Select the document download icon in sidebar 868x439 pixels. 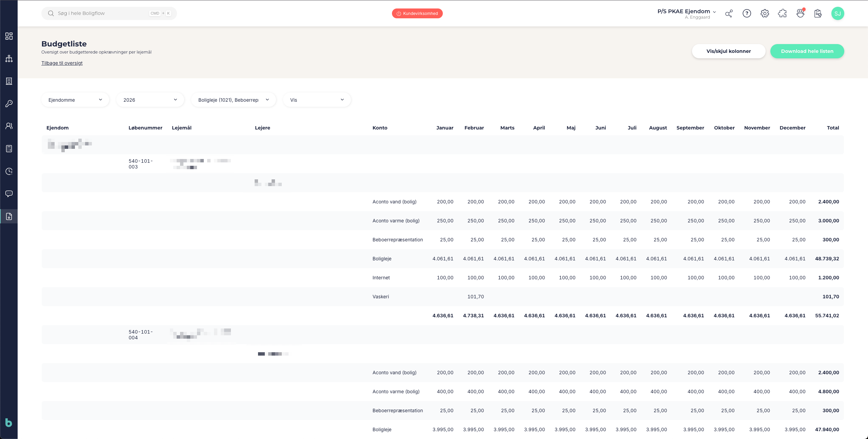click(x=9, y=216)
